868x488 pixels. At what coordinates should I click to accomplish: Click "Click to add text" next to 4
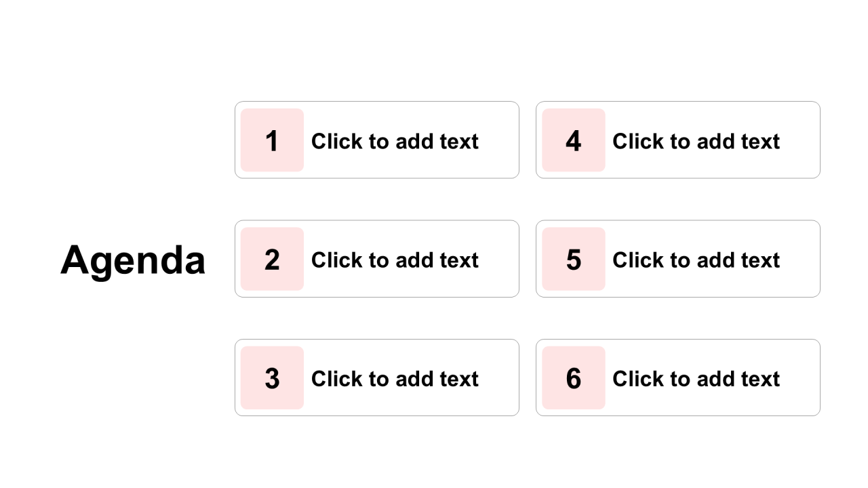(696, 141)
